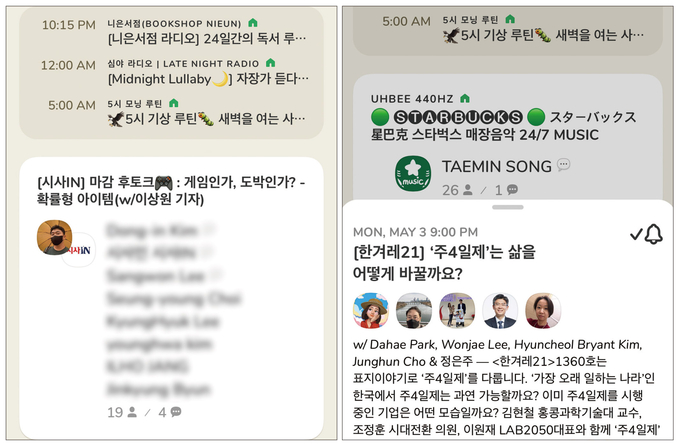Toggle the bell notification for 한겨레21 event

[x=647, y=234]
